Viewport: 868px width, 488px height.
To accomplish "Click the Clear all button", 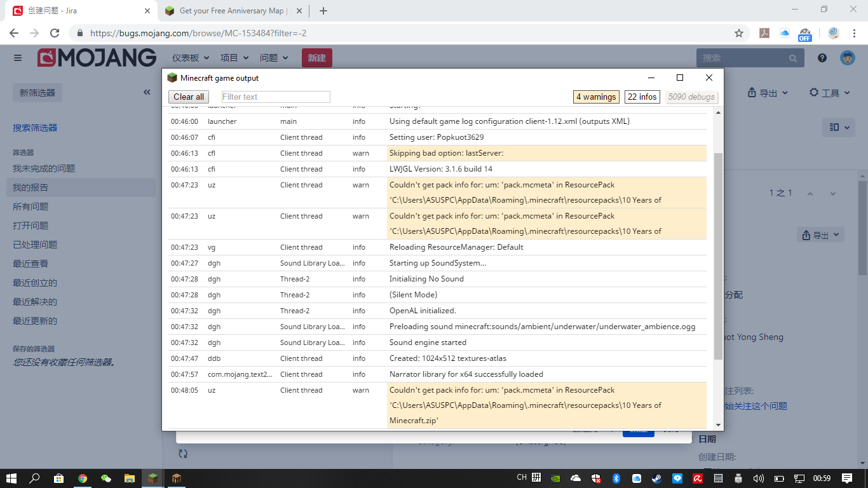I will [x=189, y=97].
